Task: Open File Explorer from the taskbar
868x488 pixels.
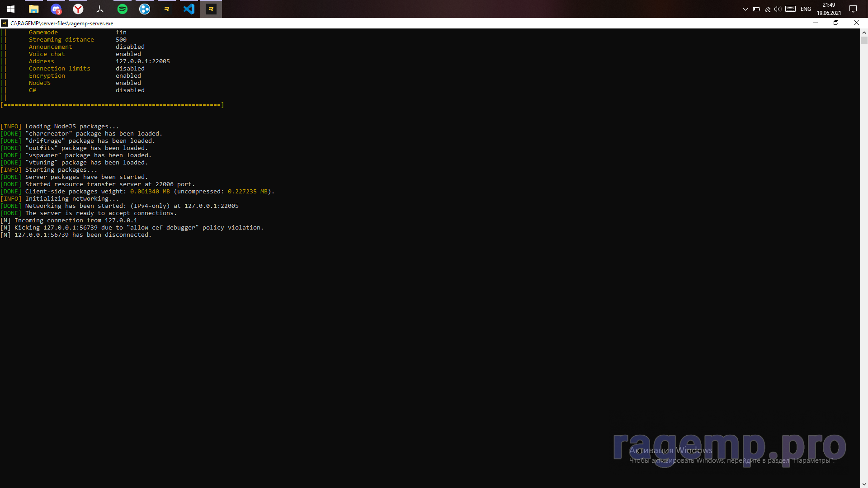Action: tap(33, 9)
